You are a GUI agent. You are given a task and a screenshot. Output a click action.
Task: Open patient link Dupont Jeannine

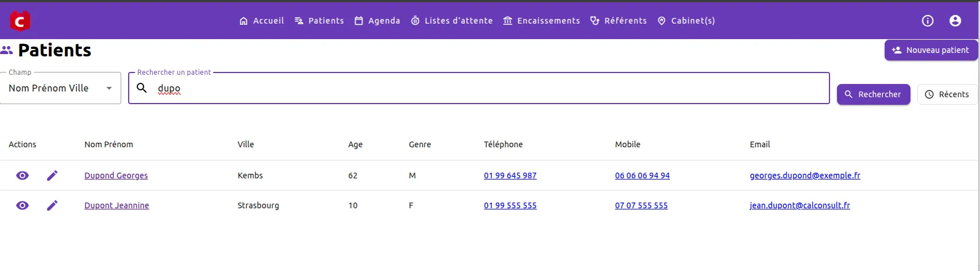117,205
